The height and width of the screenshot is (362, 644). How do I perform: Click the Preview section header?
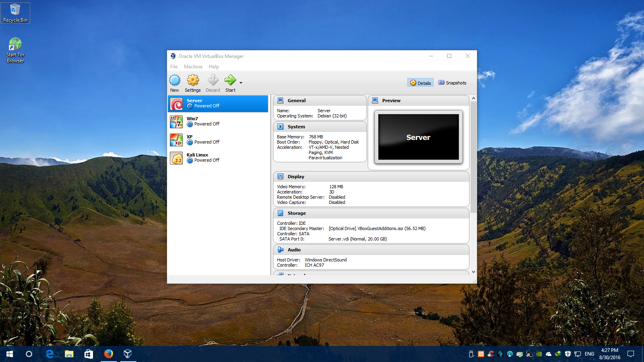point(419,101)
